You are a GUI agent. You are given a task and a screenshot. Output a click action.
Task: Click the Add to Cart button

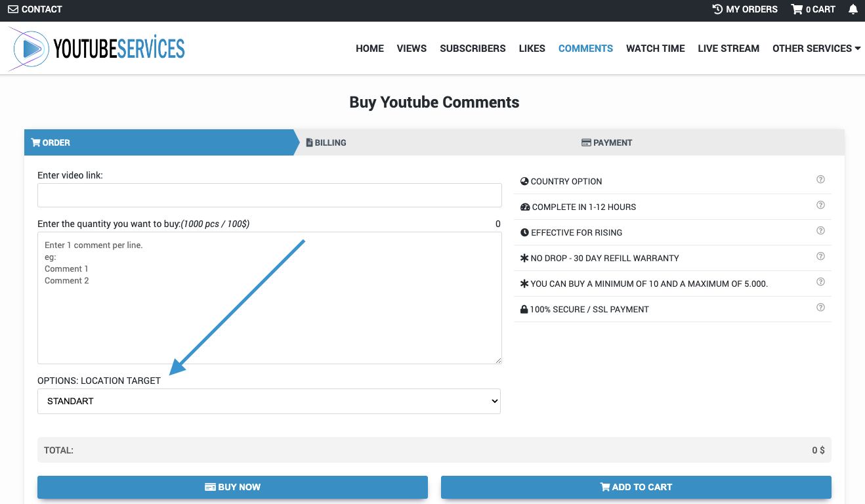[636, 487]
